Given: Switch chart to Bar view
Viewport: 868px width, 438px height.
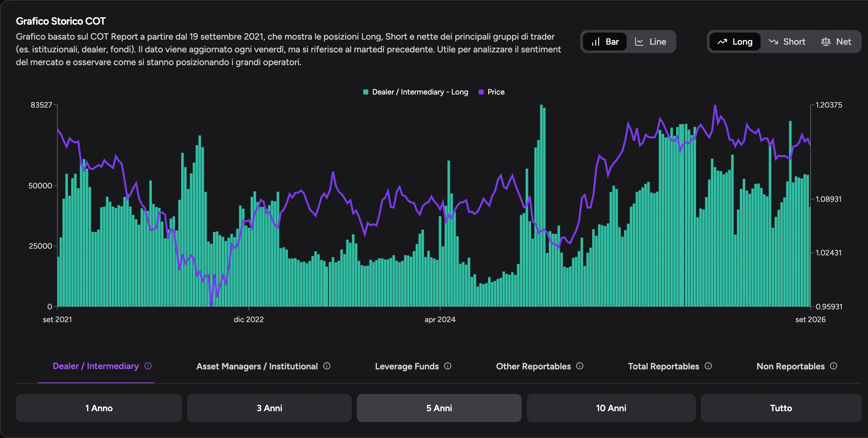Looking at the screenshot, I should click(605, 42).
